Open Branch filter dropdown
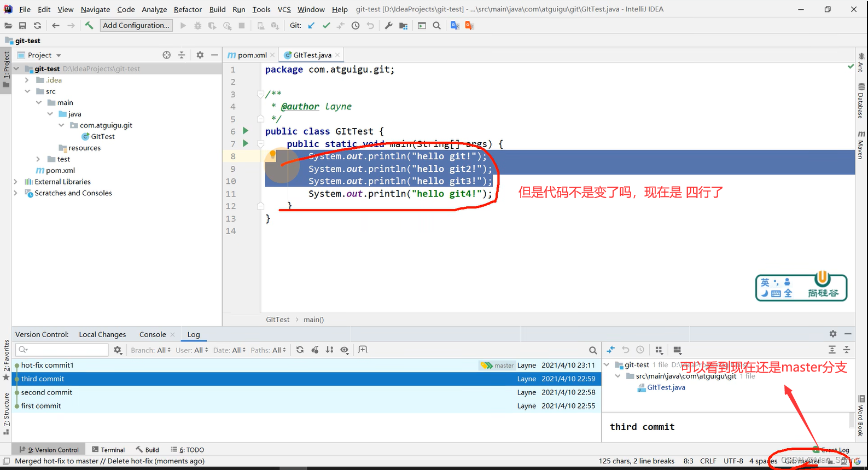868x470 pixels. click(x=151, y=350)
